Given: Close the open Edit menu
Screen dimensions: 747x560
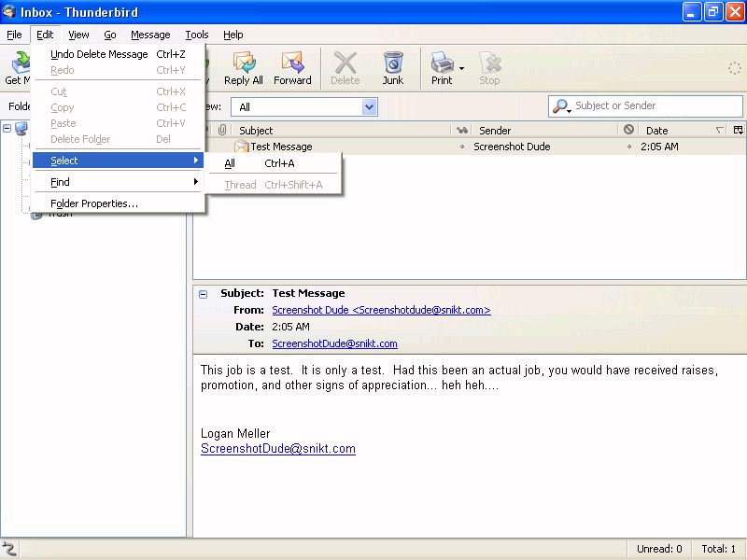Looking at the screenshot, I should click(45, 35).
